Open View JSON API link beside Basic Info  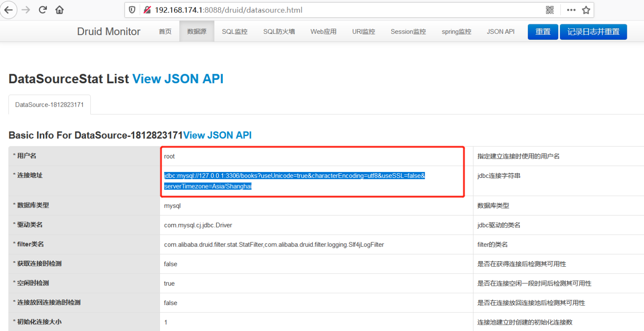[217, 135]
